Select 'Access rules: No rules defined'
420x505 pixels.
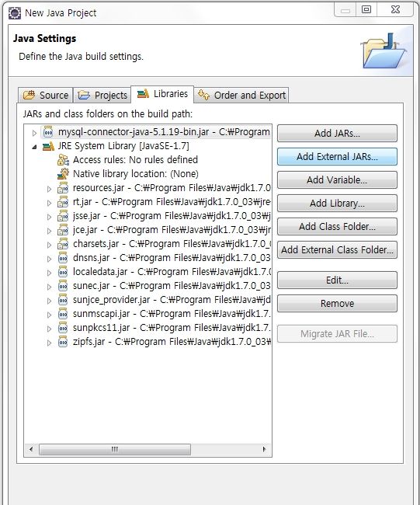click(x=136, y=160)
